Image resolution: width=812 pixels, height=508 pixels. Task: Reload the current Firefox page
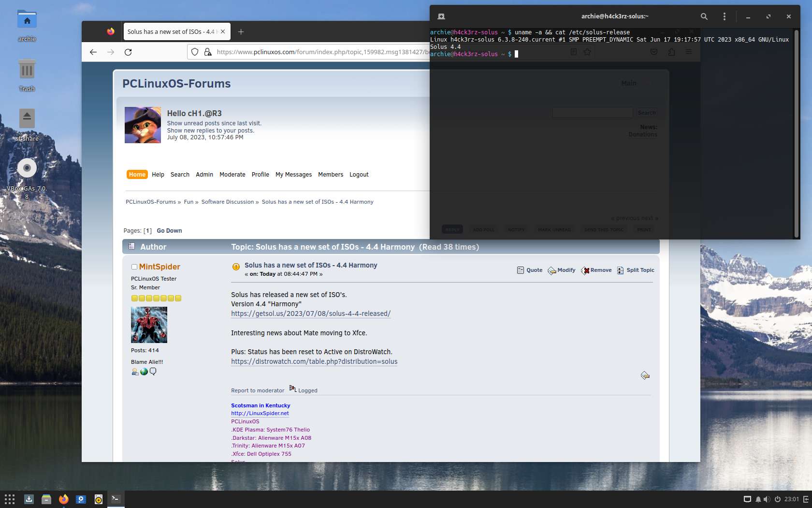click(128, 52)
